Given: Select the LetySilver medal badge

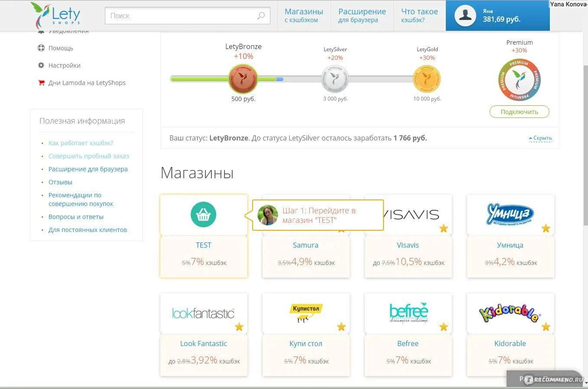Looking at the screenshot, I should 335,78.
